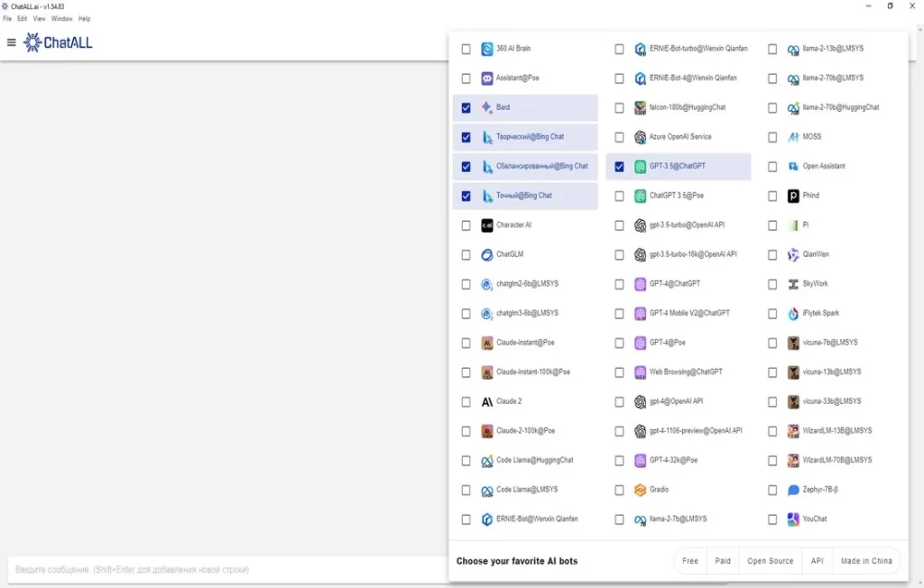Viewport: 924px width, 588px height.
Task: Click the Phind bot icon
Action: 793,196
